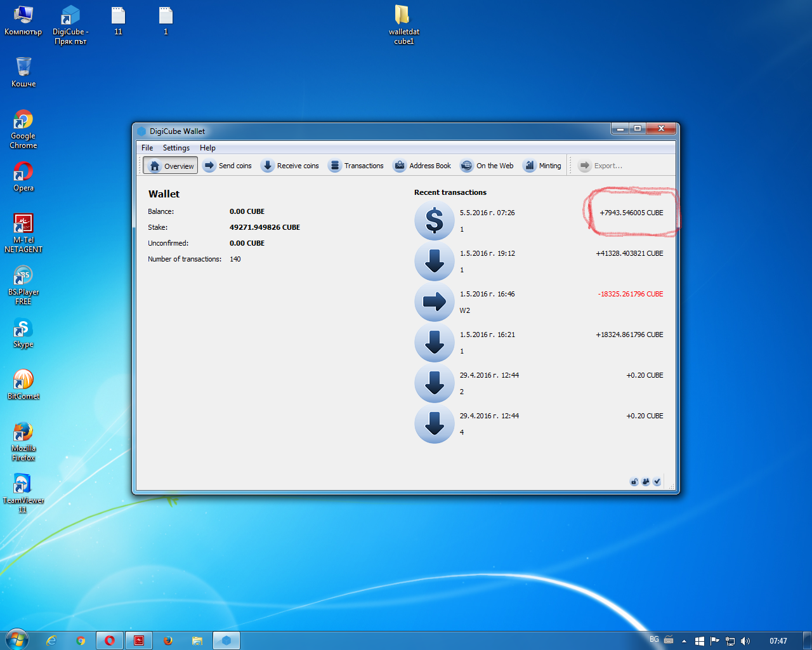Select the text file named 11

(118, 20)
